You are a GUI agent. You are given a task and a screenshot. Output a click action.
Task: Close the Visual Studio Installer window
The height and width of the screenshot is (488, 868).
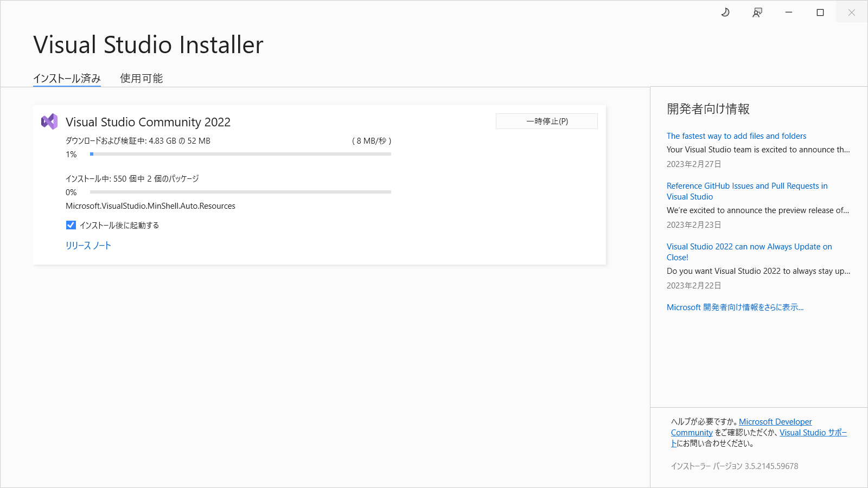click(x=852, y=12)
